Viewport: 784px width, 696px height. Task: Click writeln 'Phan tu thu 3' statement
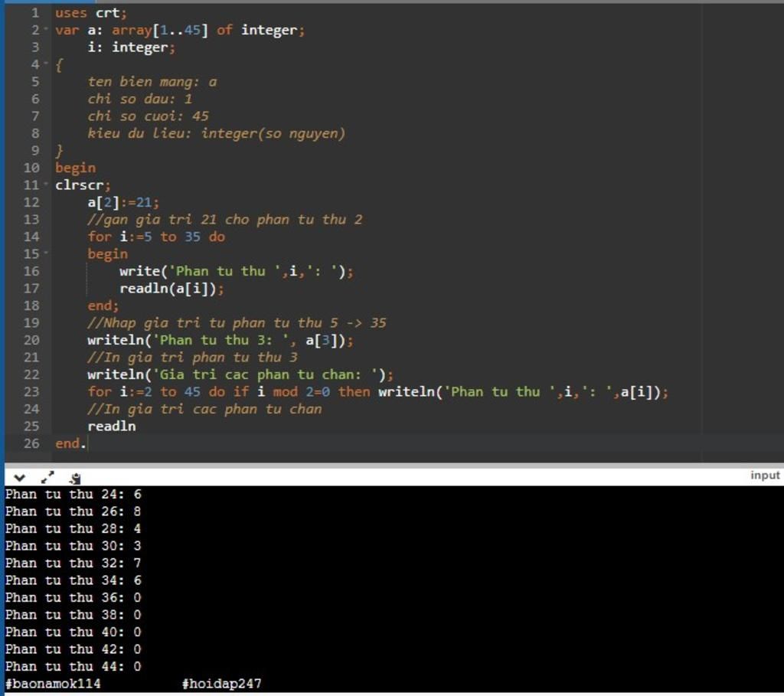pyautogui.click(x=220, y=341)
